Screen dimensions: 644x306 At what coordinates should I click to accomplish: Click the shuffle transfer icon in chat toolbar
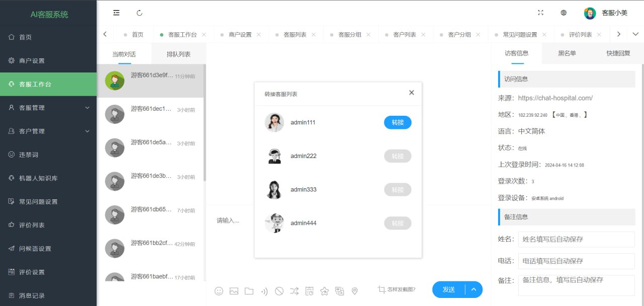tap(294, 291)
